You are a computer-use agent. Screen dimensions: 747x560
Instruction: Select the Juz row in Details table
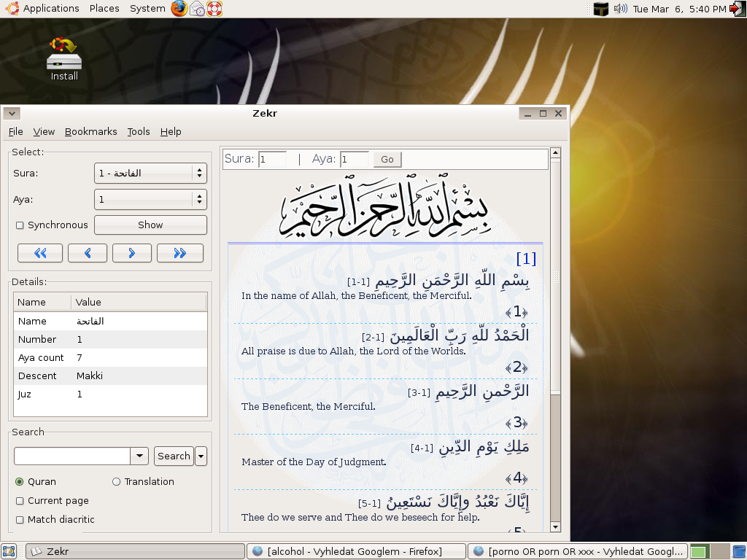click(x=111, y=394)
